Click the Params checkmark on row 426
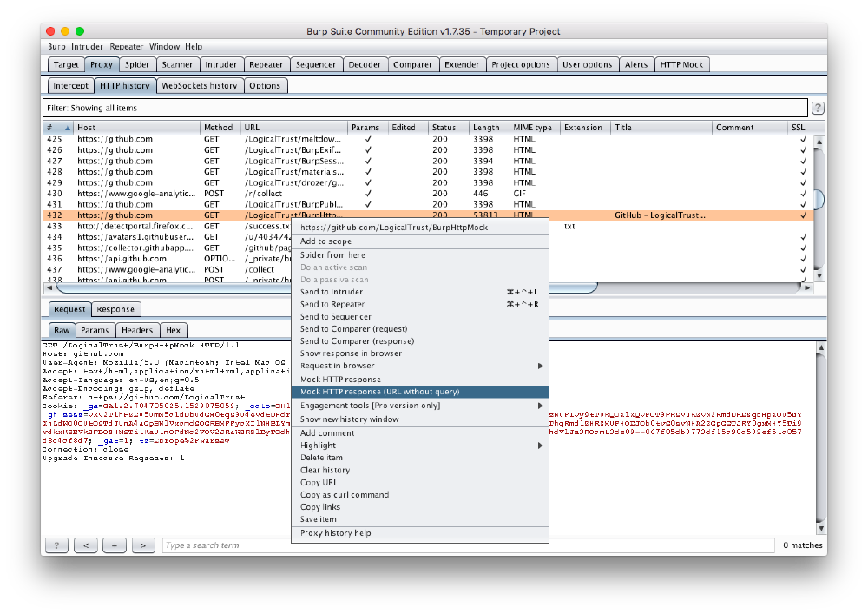Screen dimensions: 868x614 coord(368,150)
